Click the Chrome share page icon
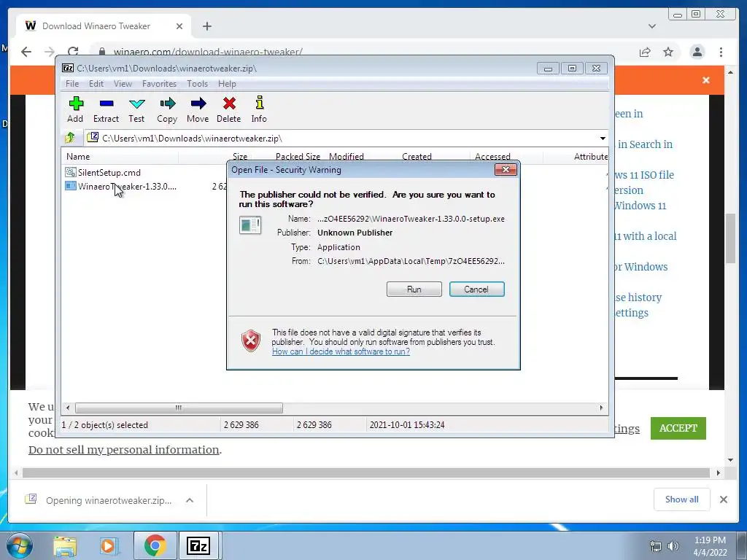The image size is (747, 560). tap(645, 52)
